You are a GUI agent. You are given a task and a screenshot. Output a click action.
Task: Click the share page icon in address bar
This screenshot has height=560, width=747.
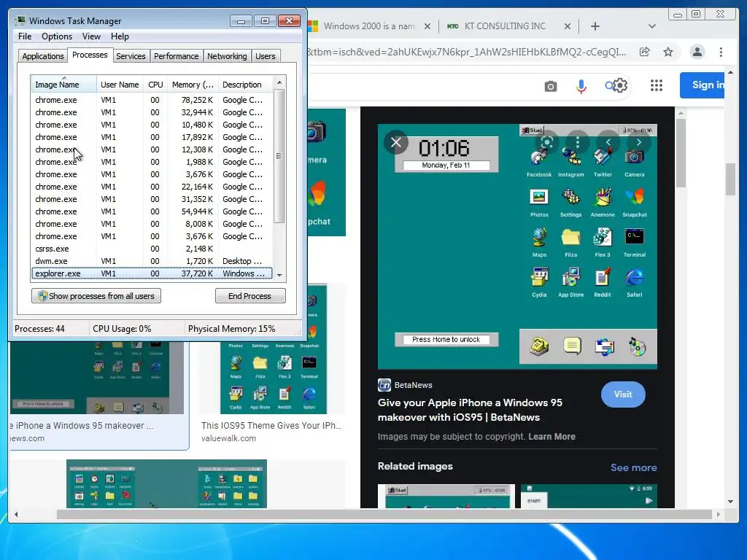[645, 52]
